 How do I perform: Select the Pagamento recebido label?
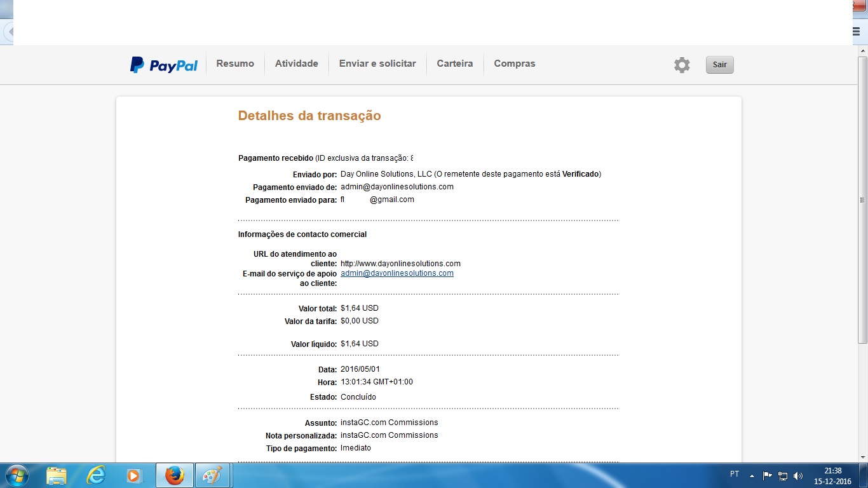pyautogui.click(x=276, y=158)
